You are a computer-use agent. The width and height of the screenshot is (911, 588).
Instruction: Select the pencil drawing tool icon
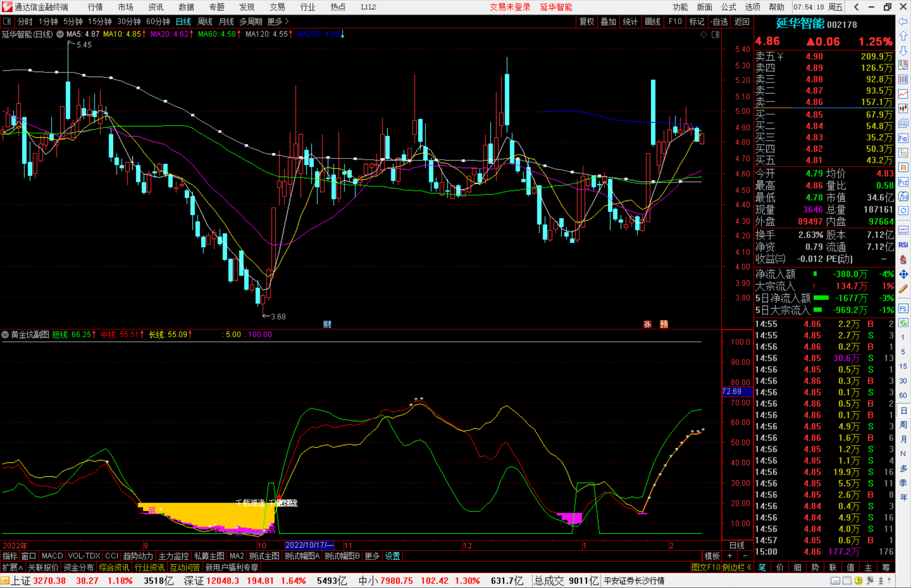pyautogui.click(x=903, y=289)
